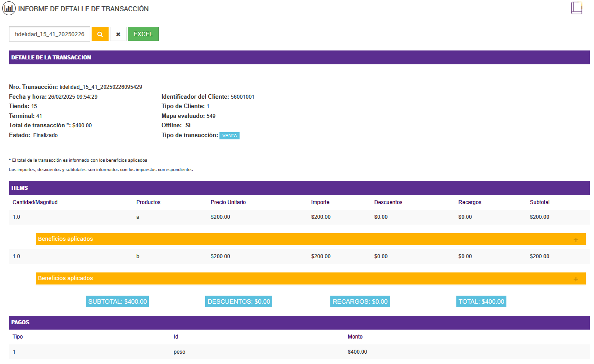Click the Monto column header in Pagos

point(355,337)
